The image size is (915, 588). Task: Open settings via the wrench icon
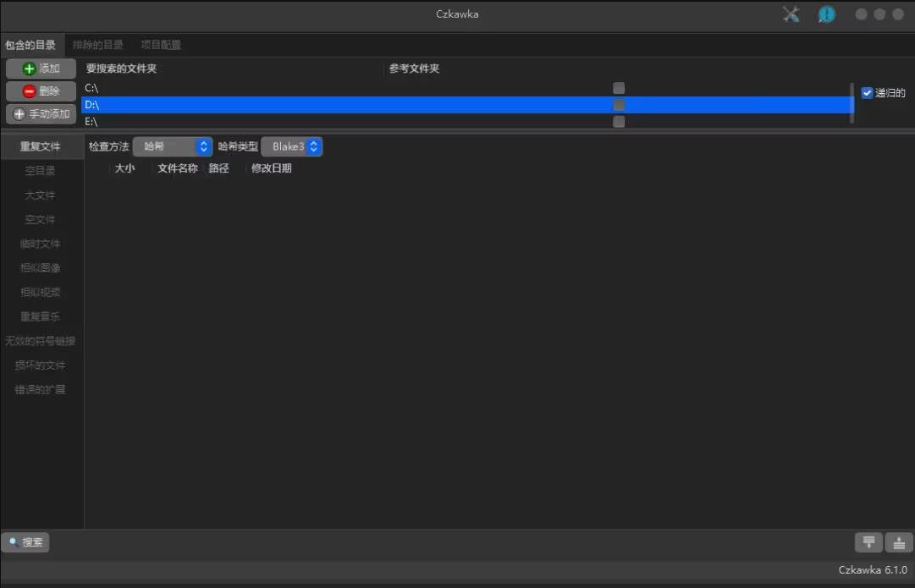click(791, 14)
